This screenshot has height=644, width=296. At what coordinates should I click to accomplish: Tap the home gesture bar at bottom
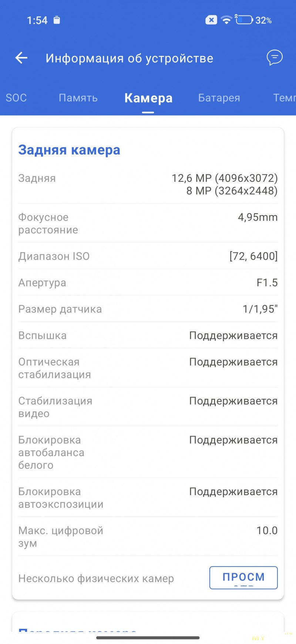[x=148, y=637]
